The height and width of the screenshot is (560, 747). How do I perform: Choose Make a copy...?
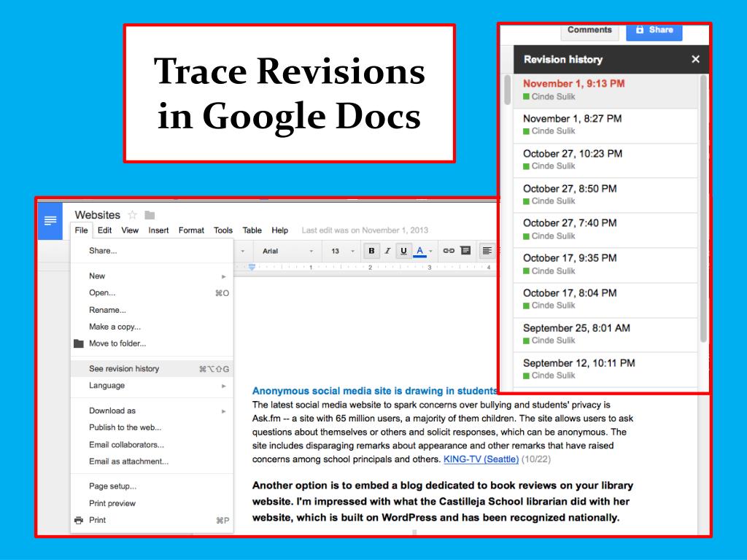(152, 327)
